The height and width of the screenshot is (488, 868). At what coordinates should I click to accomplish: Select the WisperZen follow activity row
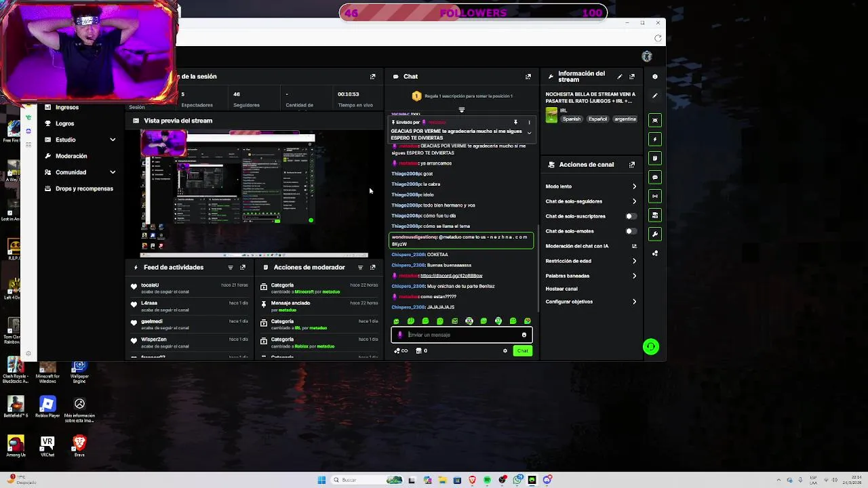click(x=191, y=342)
